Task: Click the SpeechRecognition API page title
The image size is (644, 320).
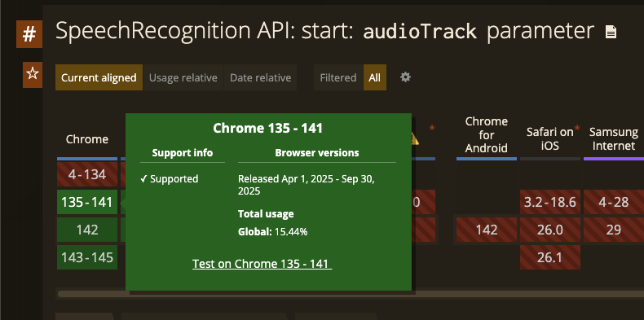Action: (324, 31)
